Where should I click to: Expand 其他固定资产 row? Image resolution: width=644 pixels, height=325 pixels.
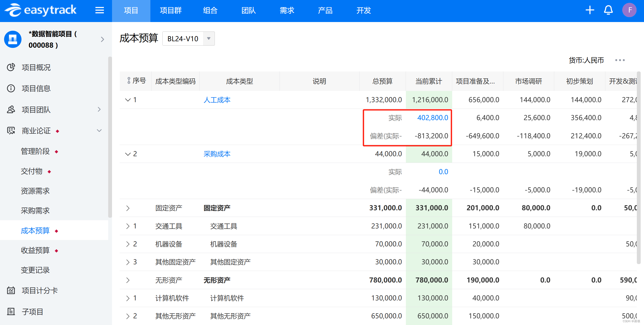(x=128, y=262)
